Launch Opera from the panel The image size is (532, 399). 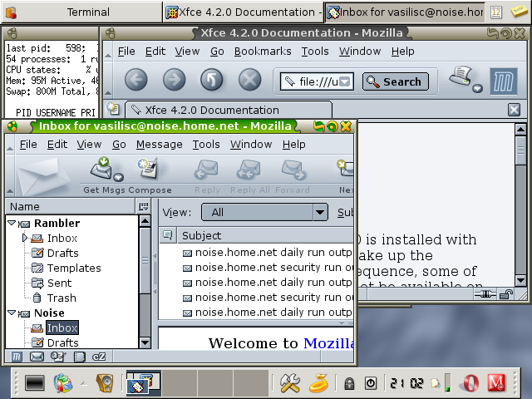471,383
